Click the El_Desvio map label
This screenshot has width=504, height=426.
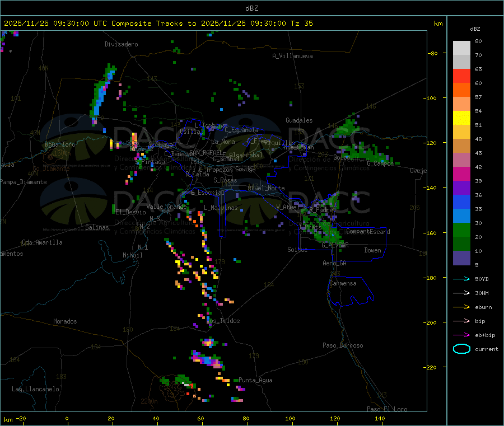click(130, 212)
